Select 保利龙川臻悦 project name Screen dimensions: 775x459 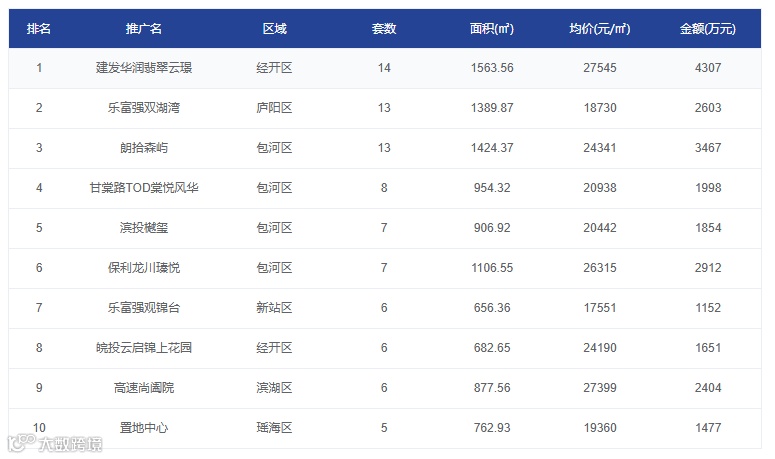(144, 268)
